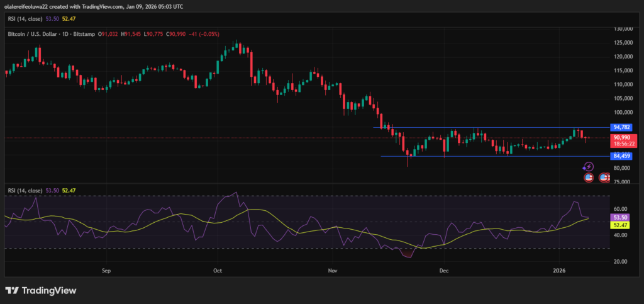Click the 125,000 level on price axis

[622, 43]
